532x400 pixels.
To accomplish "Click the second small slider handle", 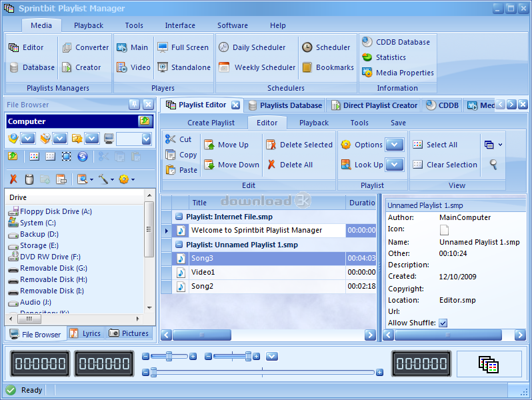I will 249,356.
